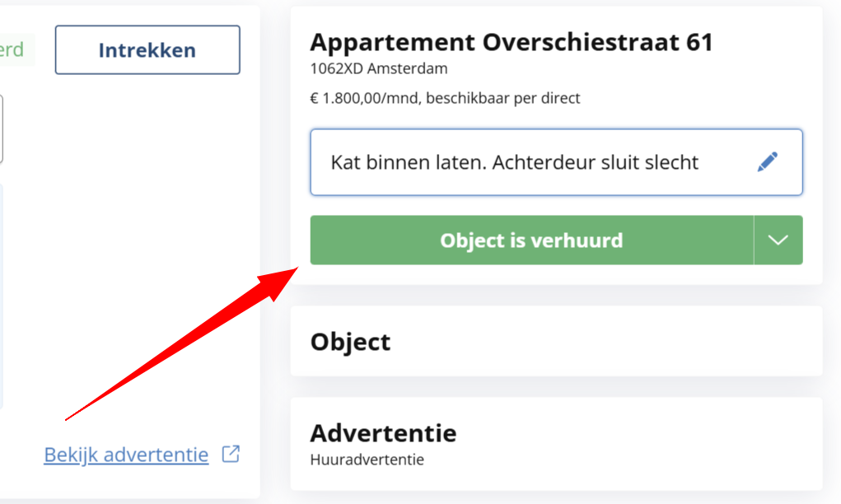This screenshot has width=841, height=504.
Task: Click the light blue panel at the left edge
Action: pos(2,296)
